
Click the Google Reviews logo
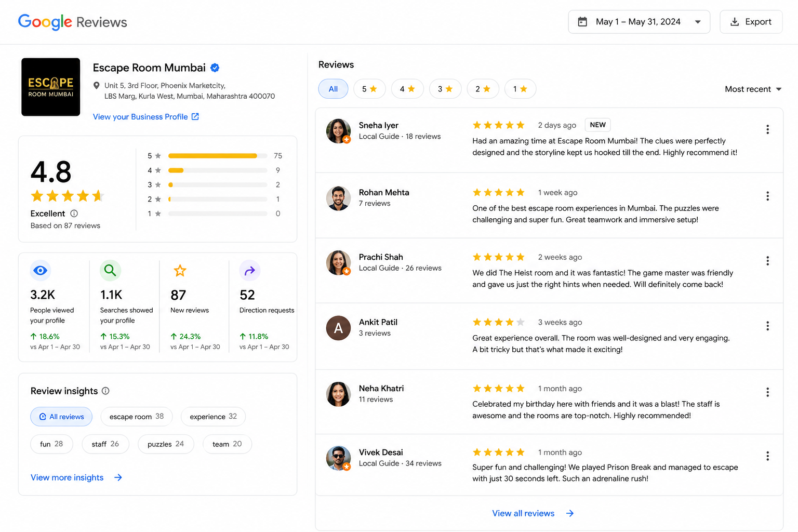[72, 22]
